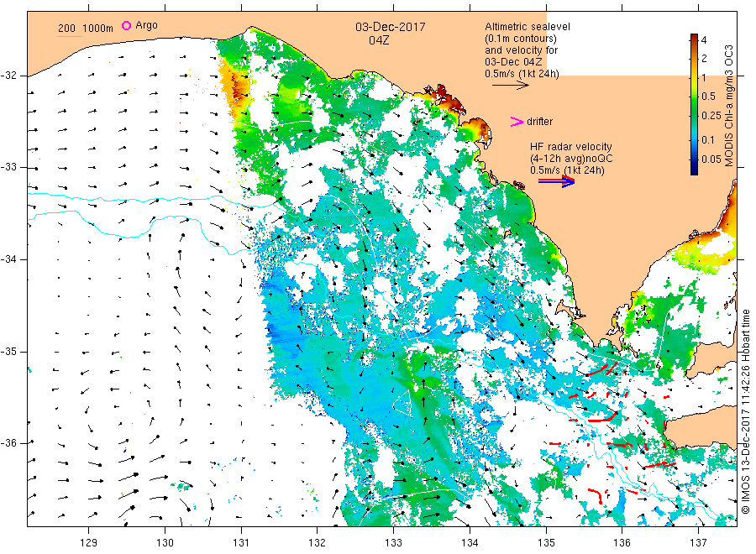Click the '(4-12h avg)noQC' legend text

point(571,159)
